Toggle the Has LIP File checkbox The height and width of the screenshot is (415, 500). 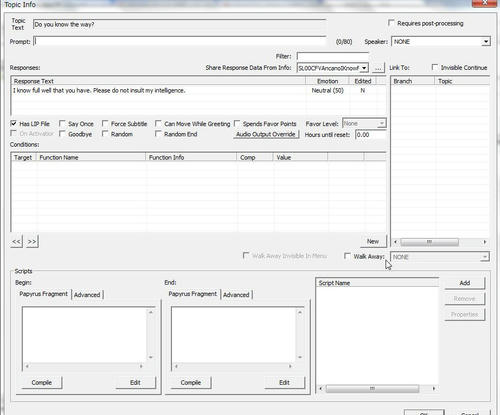[13, 124]
